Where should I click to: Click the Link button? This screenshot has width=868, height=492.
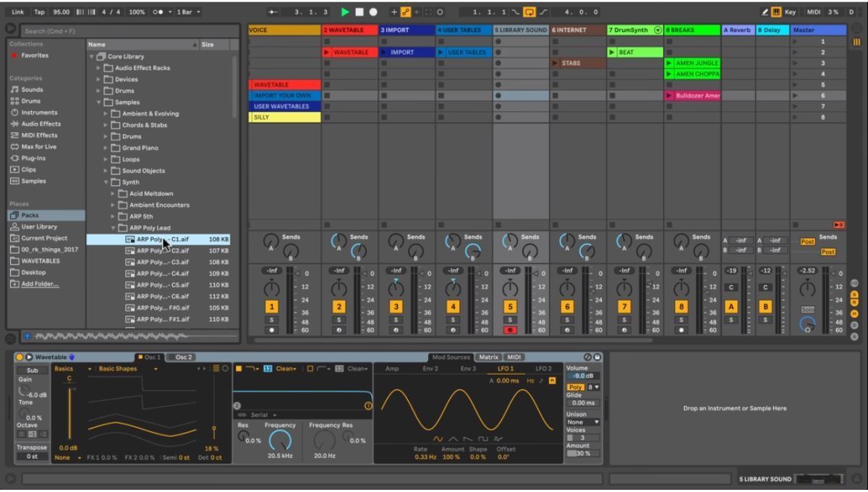click(18, 12)
